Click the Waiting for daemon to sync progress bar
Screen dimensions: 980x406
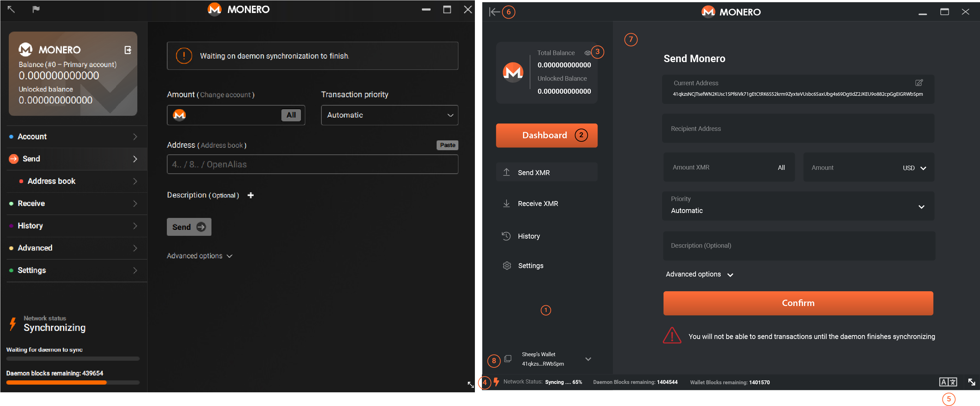(73, 359)
